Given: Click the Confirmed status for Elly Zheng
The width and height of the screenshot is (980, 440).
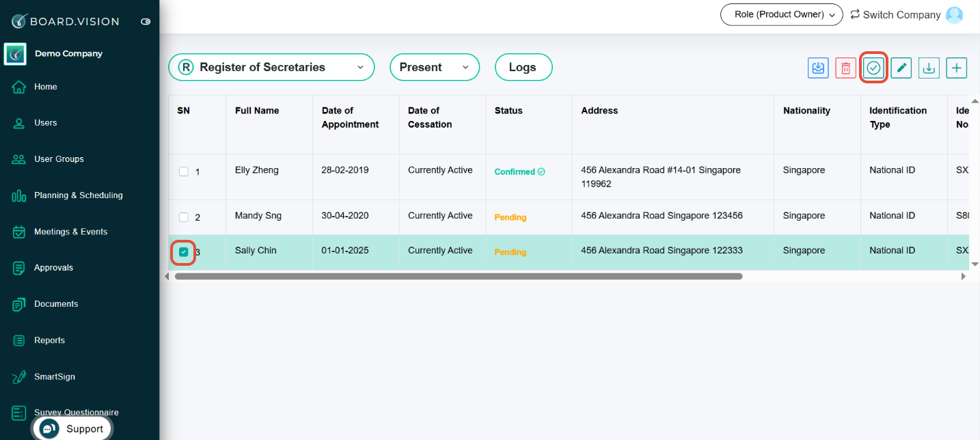Looking at the screenshot, I should [519, 172].
